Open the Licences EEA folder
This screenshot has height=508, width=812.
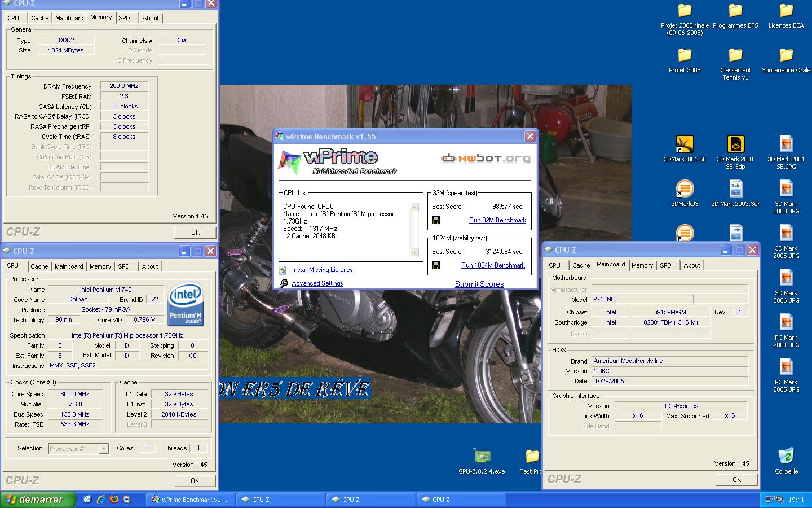pos(786,16)
